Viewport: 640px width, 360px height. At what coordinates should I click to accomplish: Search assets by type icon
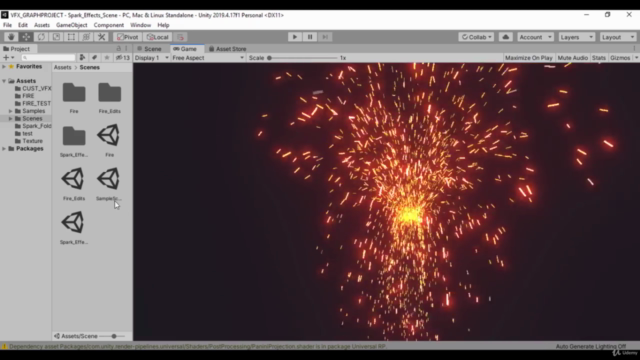tap(82, 58)
